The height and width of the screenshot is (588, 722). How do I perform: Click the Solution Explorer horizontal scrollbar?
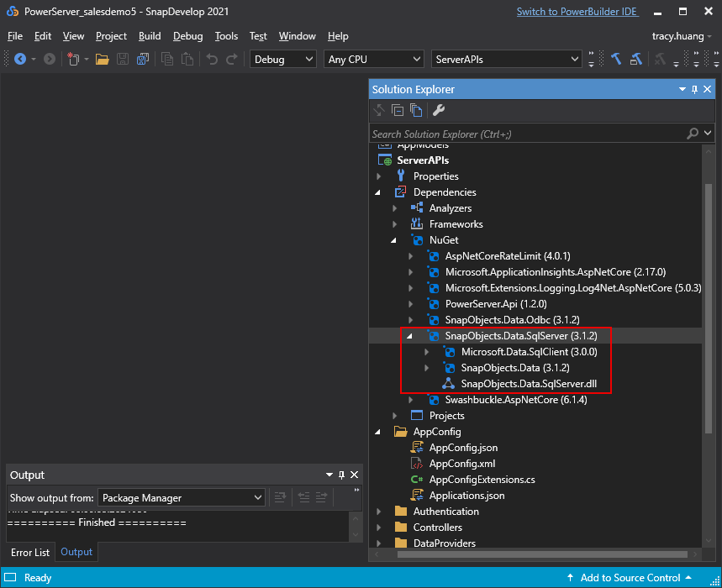pyautogui.click(x=542, y=554)
